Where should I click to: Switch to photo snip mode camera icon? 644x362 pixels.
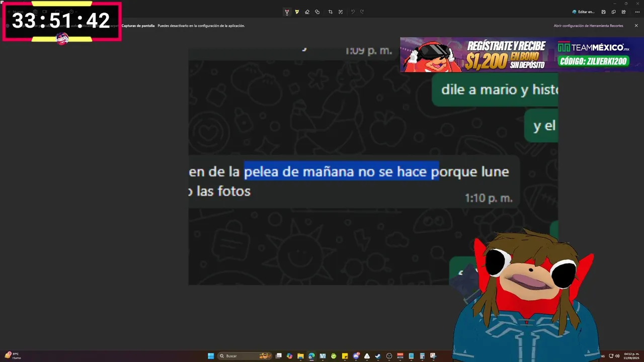(x=35, y=12)
